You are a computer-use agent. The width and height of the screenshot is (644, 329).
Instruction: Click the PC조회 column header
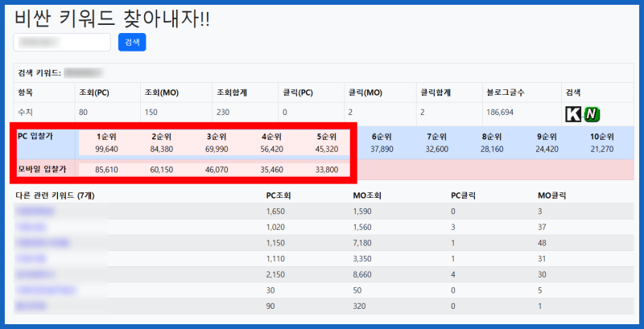pyautogui.click(x=279, y=195)
